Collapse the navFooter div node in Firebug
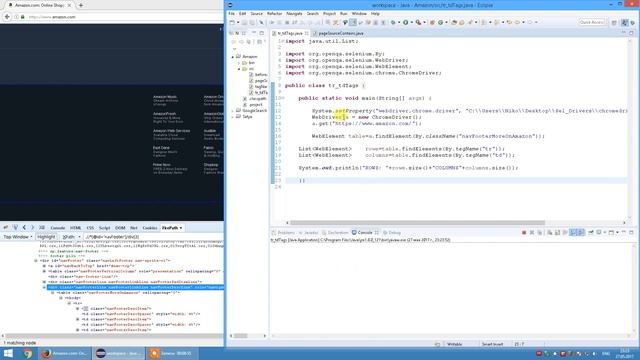 [36, 260]
